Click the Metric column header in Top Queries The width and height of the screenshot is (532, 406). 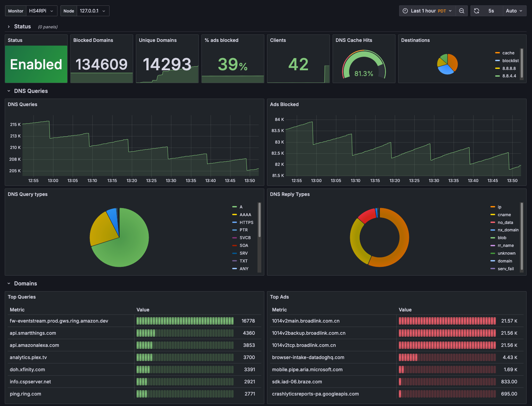(17, 310)
